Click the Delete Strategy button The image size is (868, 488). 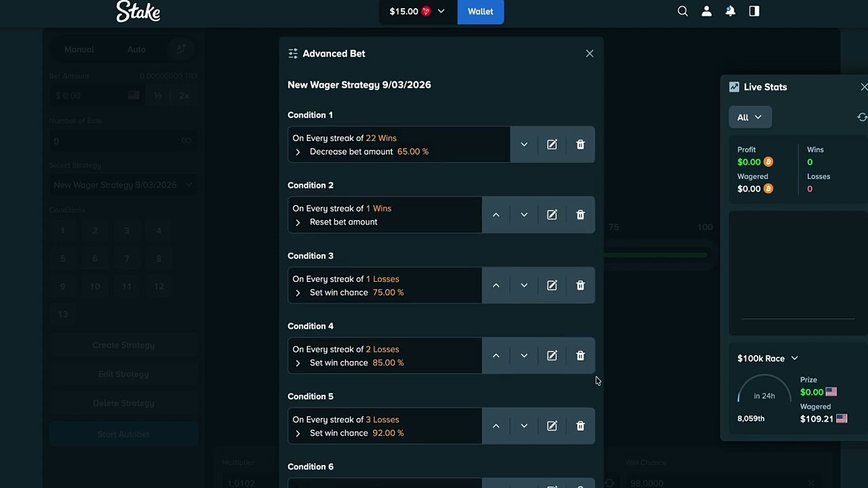(123, 403)
